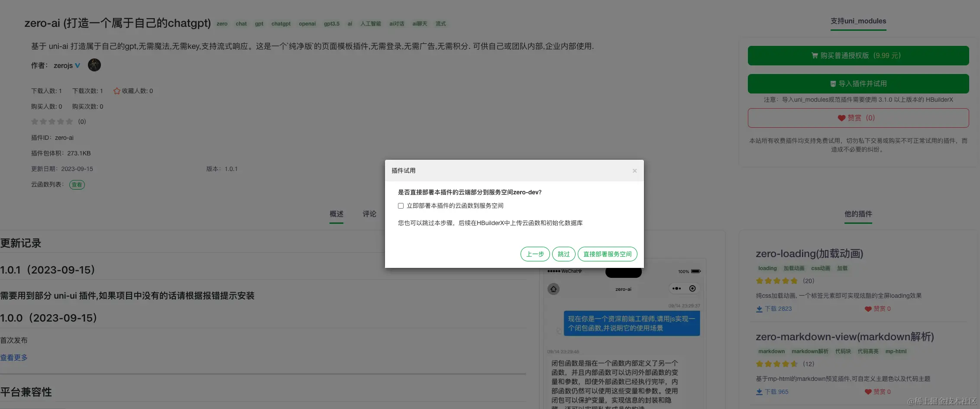The image size is (980, 409).
Task: Click the css动画 tag
Action: click(x=820, y=268)
